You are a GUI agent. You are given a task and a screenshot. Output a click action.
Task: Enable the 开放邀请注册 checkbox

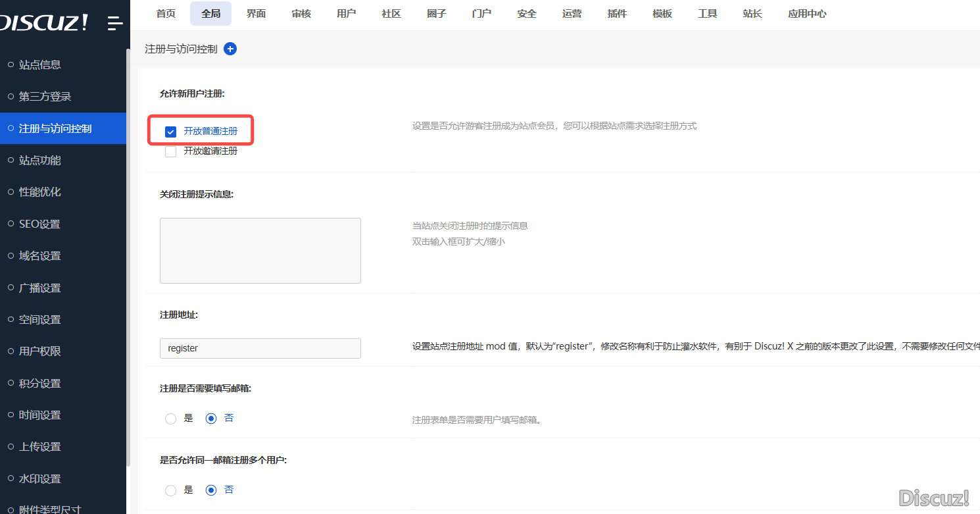click(x=171, y=151)
